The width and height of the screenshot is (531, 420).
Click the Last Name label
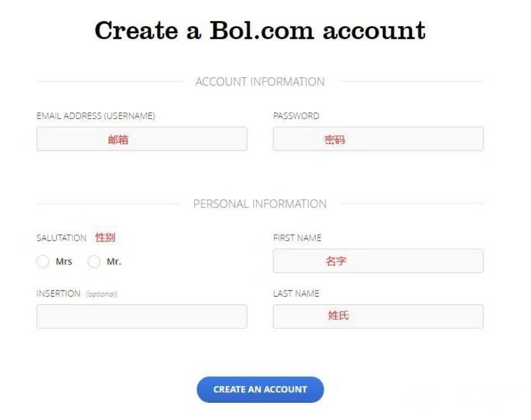[x=296, y=293]
